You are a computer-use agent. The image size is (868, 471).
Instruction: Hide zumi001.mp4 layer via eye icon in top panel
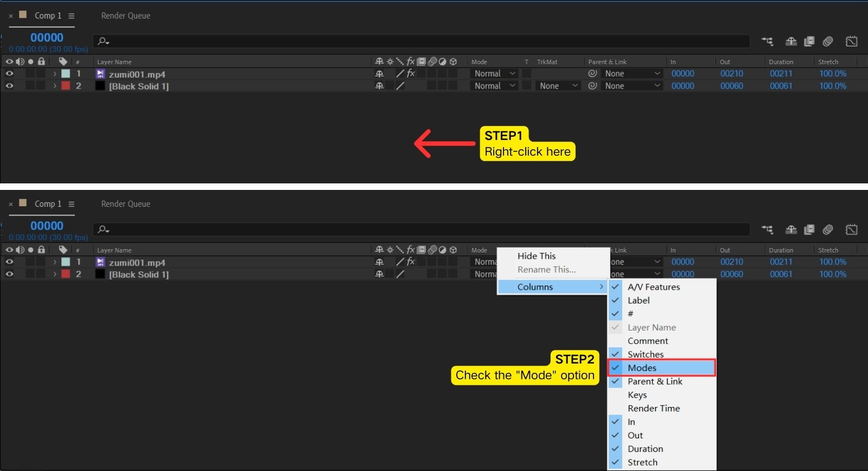[x=9, y=73]
